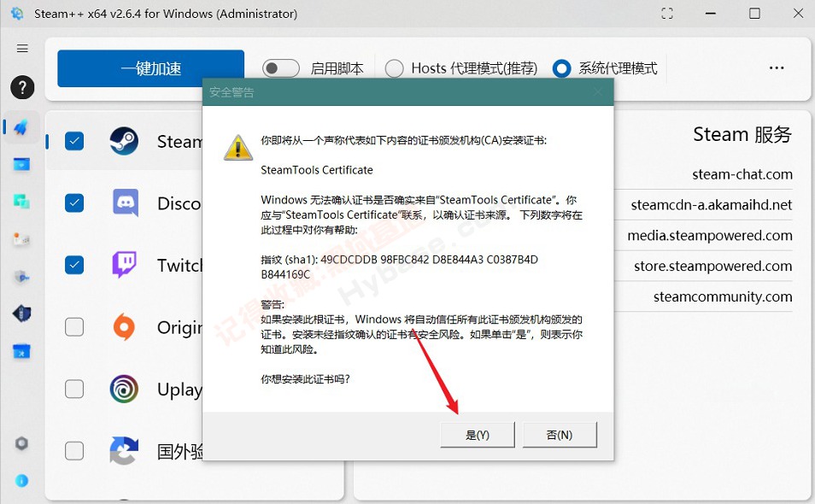Check the Uplay service checkbox
Screen dimensions: 815x504
tap(74, 389)
